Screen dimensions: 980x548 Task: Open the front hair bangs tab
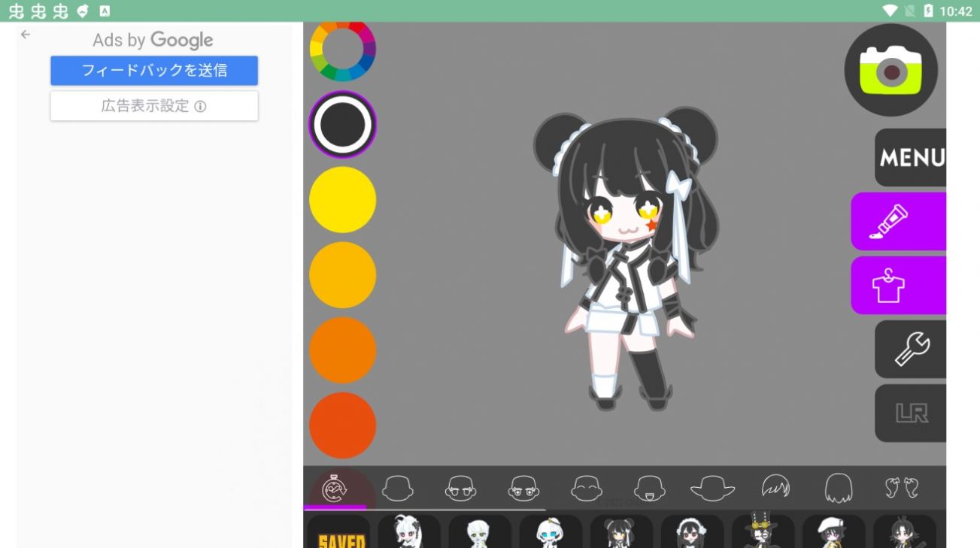click(775, 489)
